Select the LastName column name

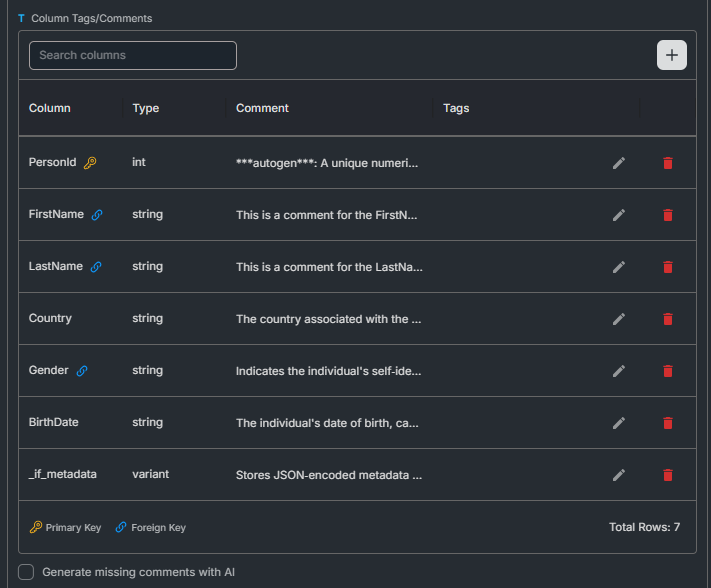coord(56,266)
